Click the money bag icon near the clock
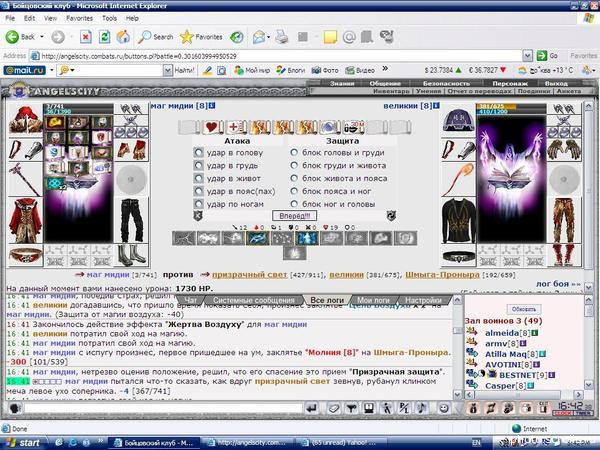 click(x=473, y=408)
